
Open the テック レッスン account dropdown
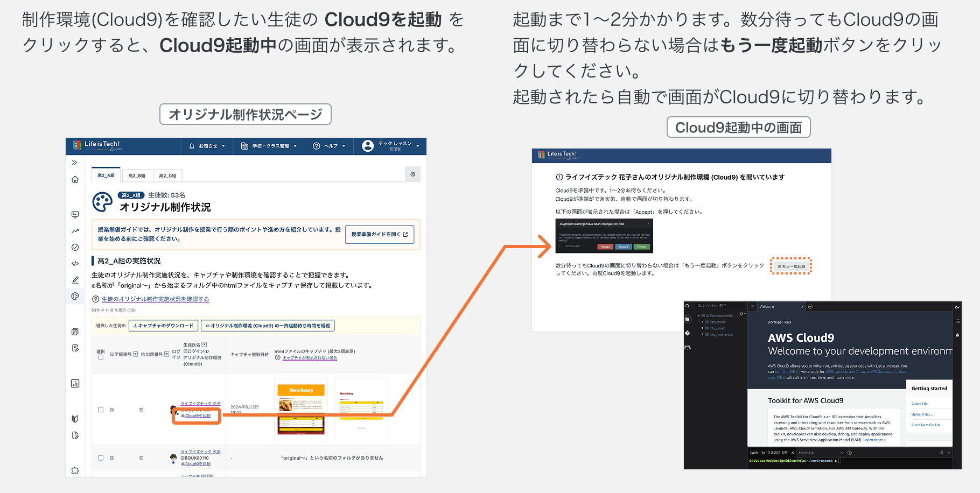[390, 146]
